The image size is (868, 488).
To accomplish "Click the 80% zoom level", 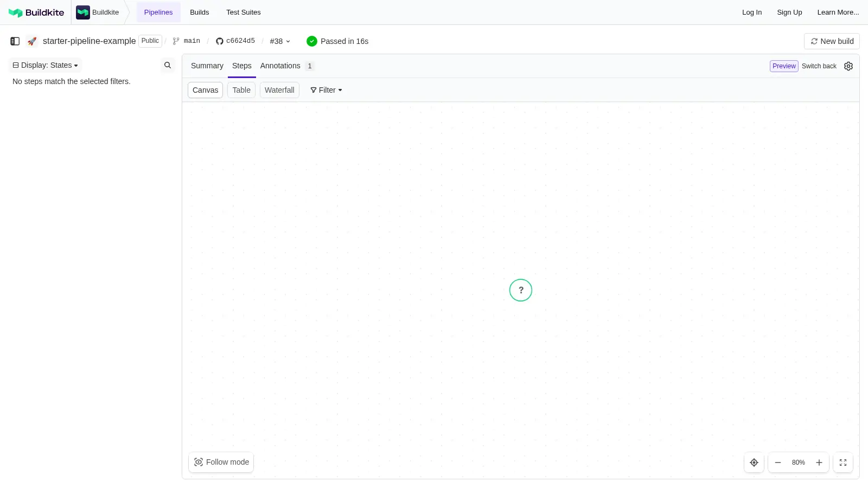I will 799,463.
